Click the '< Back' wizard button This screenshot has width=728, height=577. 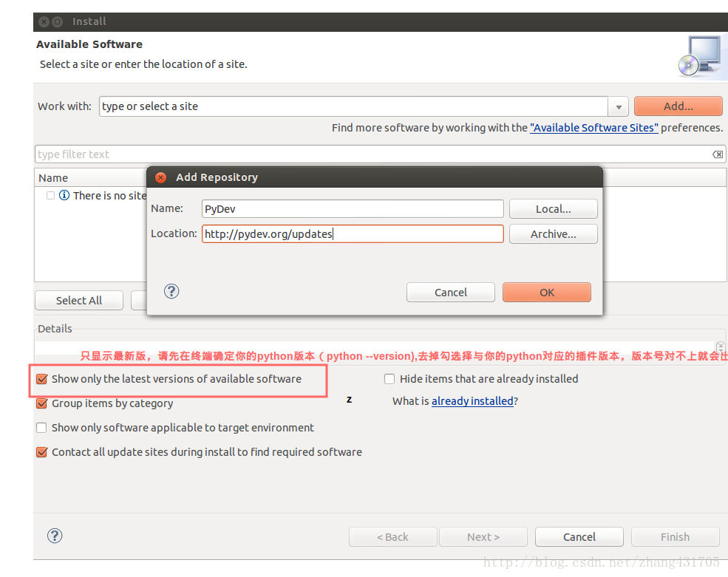392,537
